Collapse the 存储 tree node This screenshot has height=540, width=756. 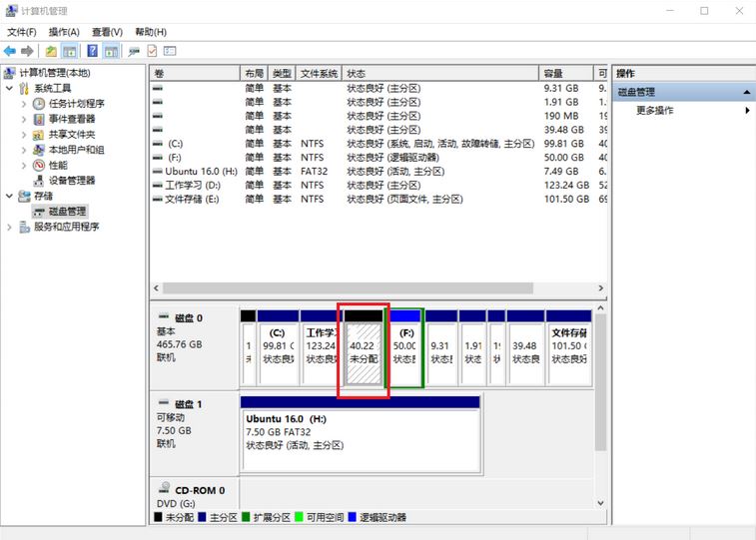10,197
